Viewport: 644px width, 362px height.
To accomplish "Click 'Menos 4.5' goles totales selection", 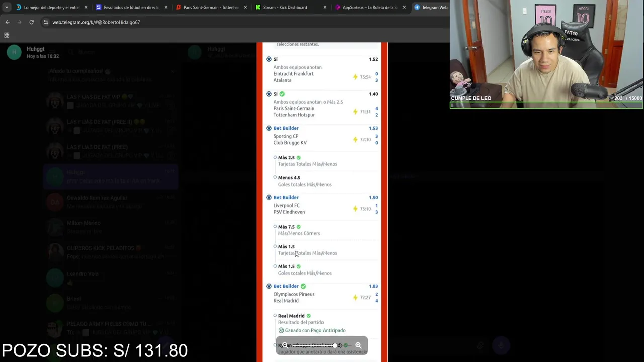I will click(289, 177).
